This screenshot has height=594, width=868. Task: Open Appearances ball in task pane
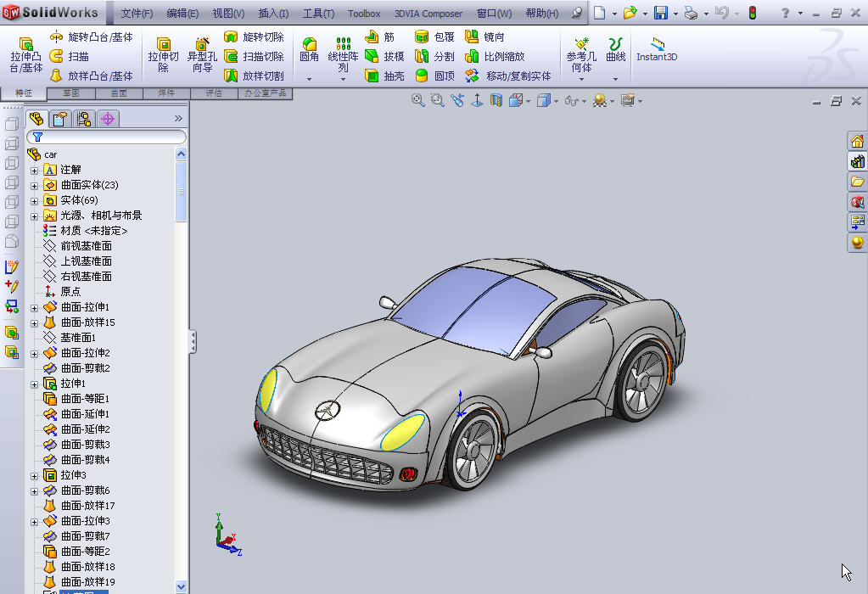(858, 242)
